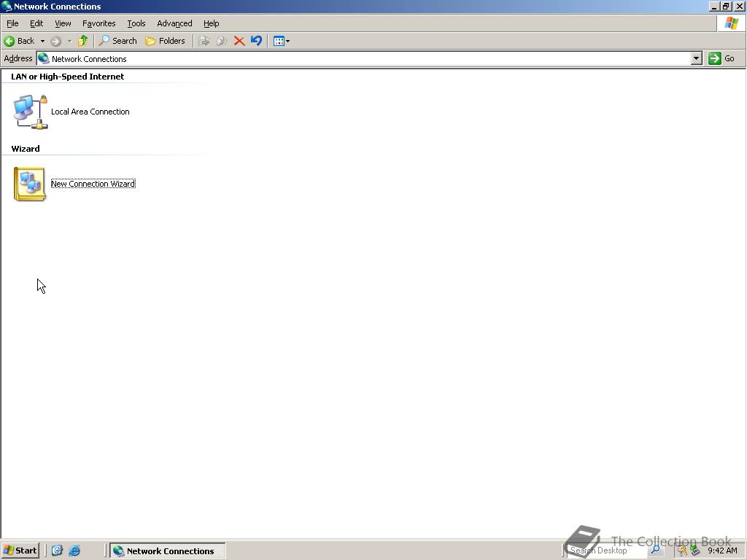Launch Internet Explorer from Quick Launch
This screenshot has width=747, height=560.
point(74,551)
